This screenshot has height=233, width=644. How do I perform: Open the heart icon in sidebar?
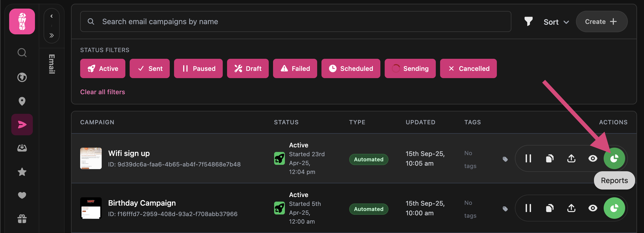[x=22, y=195]
